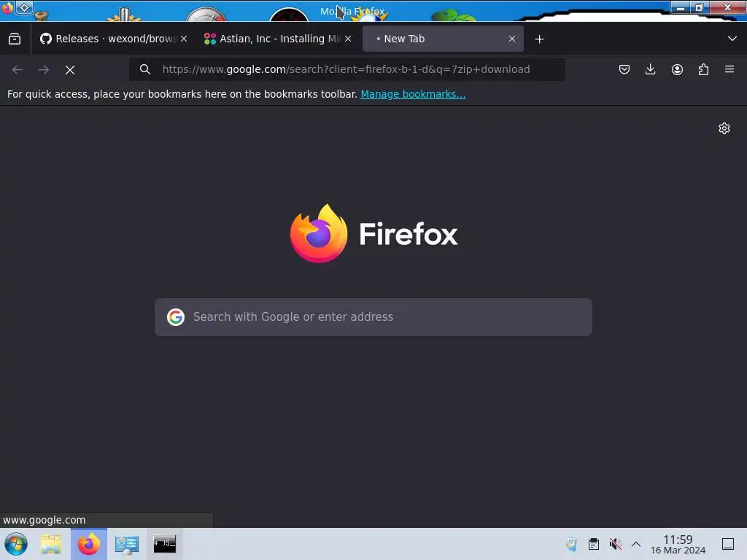Click Search with Google or enter address box

point(373,317)
